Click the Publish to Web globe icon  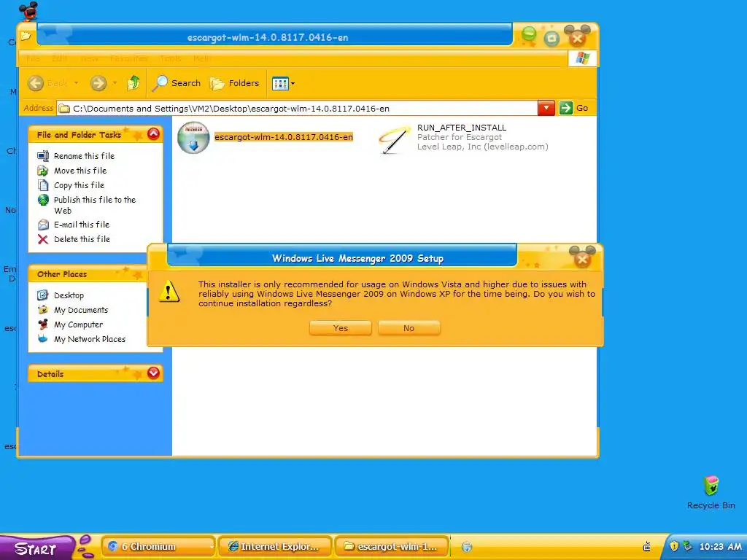point(43,200)
